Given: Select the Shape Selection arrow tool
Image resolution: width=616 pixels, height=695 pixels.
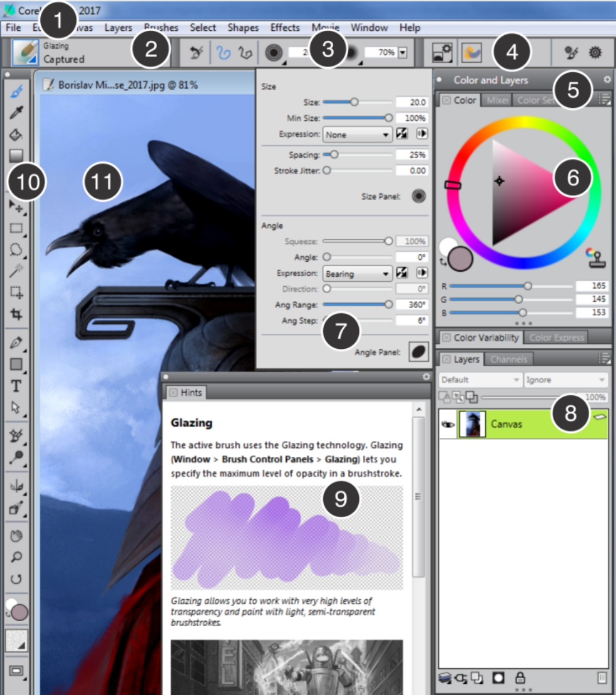Looking at the screenshot, I should [16, 408].
